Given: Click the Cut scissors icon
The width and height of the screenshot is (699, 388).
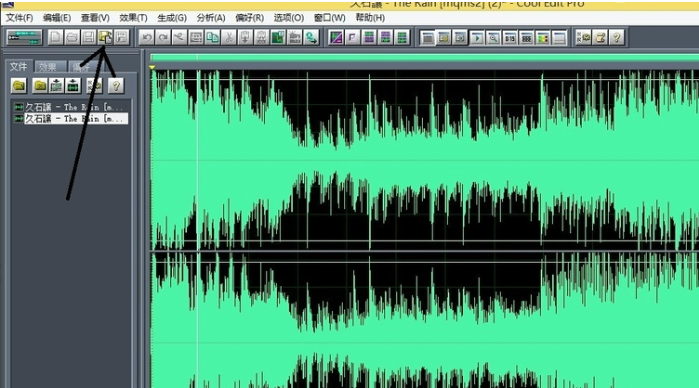Looking at the screenshot, I should [x=229, y=37].
